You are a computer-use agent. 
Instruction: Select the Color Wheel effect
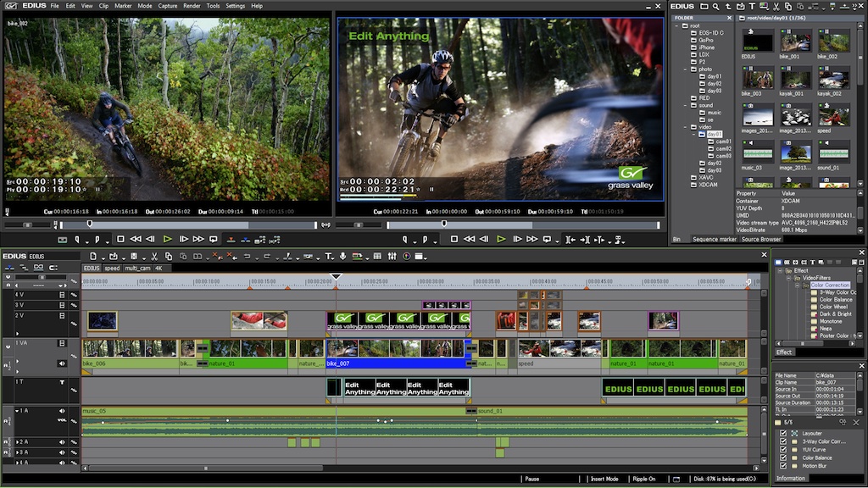(833, 307)
